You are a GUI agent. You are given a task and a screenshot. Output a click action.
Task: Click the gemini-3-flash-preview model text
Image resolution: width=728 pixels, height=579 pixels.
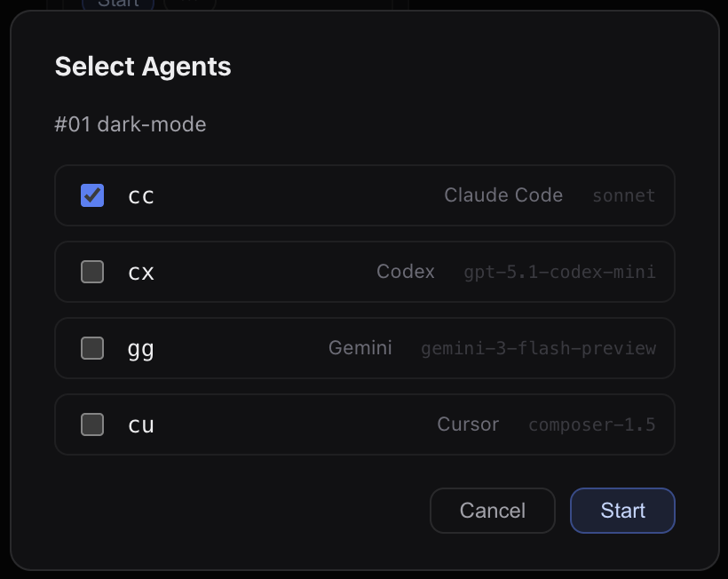click(538, 349)
